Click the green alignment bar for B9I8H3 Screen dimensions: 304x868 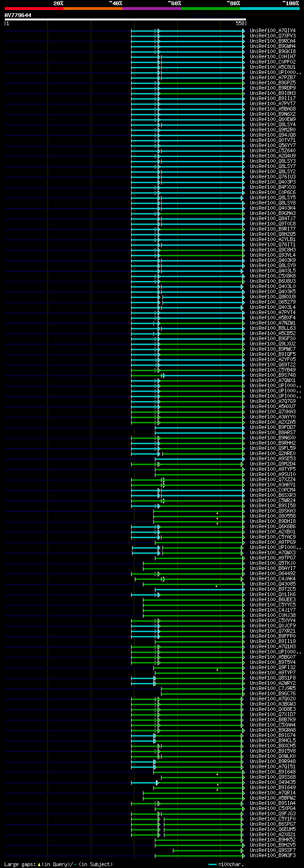coord(201,93)
